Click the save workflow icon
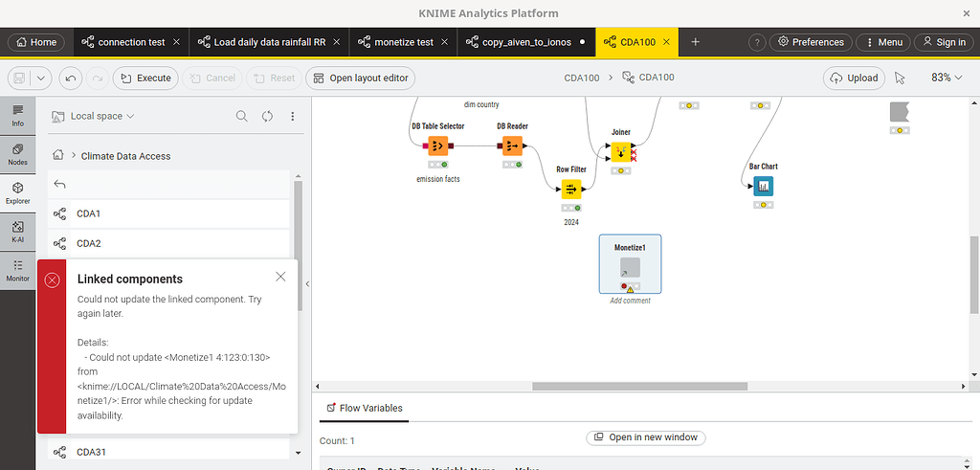980x470 pixels. pyautogui.click(x=19, y=78)
